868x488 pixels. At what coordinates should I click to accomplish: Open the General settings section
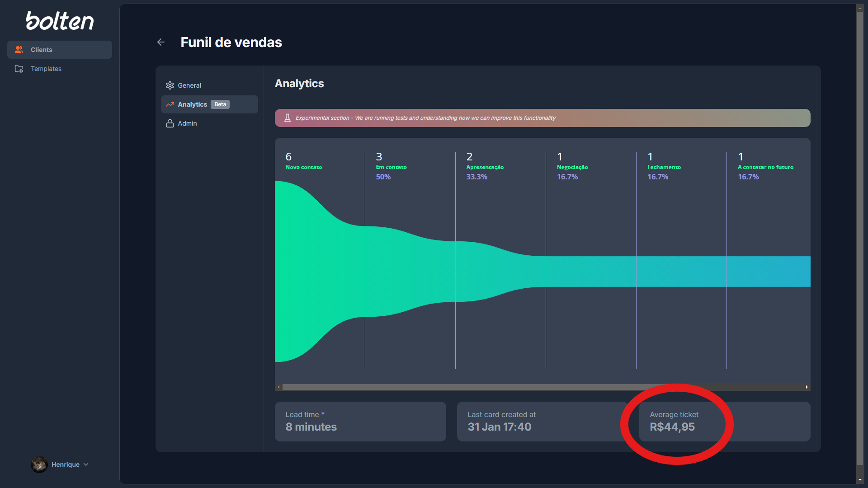click(x=189, y=85)
